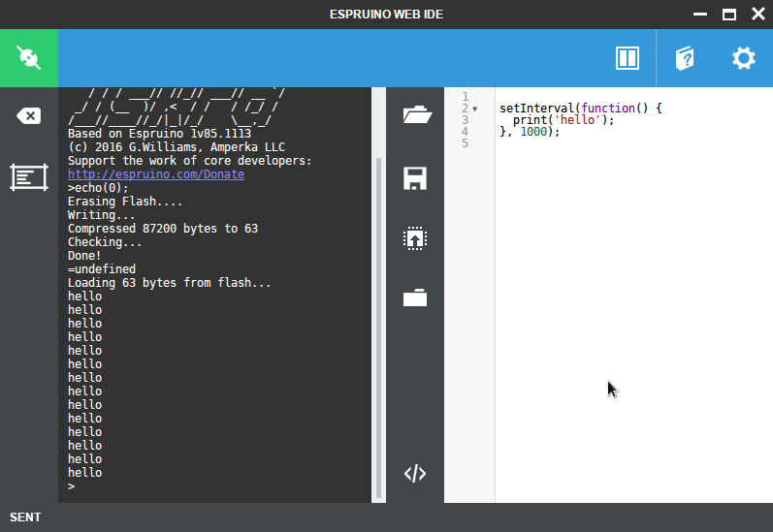Click the 'Done!' terminal line
The height and width of the screenshot is (532, 773).
click(84, 256)
